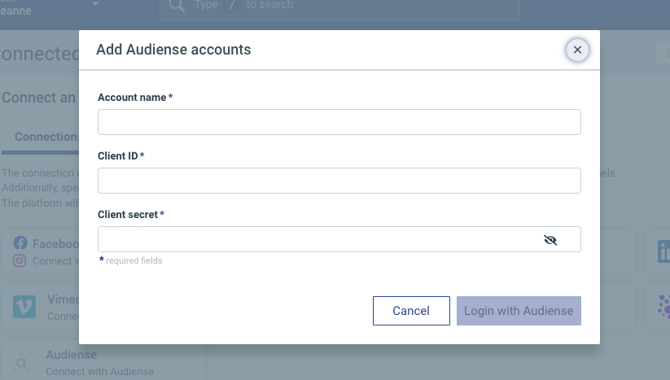This screenshot has width=670, height=380.
Task: Click the Instagram icon in background
Action: point(19,260)
